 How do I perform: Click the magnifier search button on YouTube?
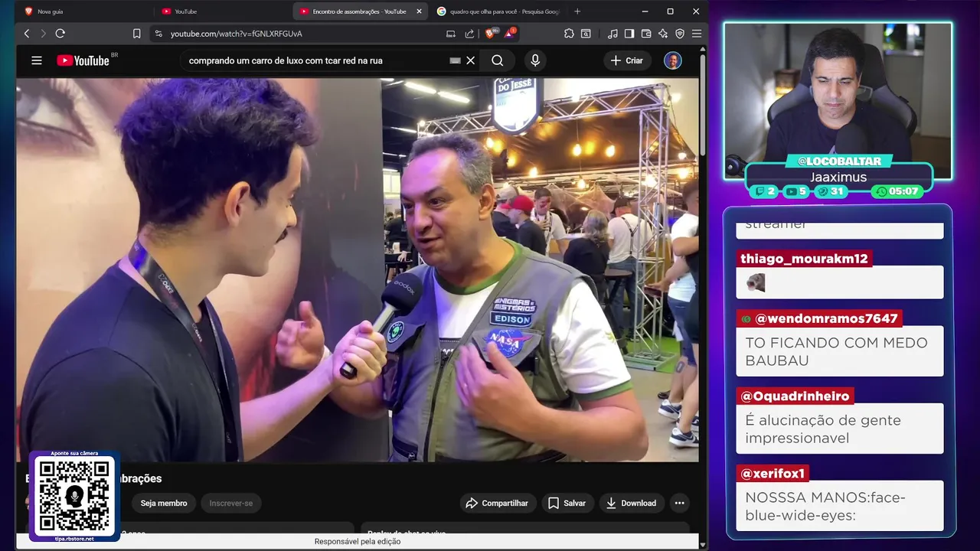click(498, 60)
